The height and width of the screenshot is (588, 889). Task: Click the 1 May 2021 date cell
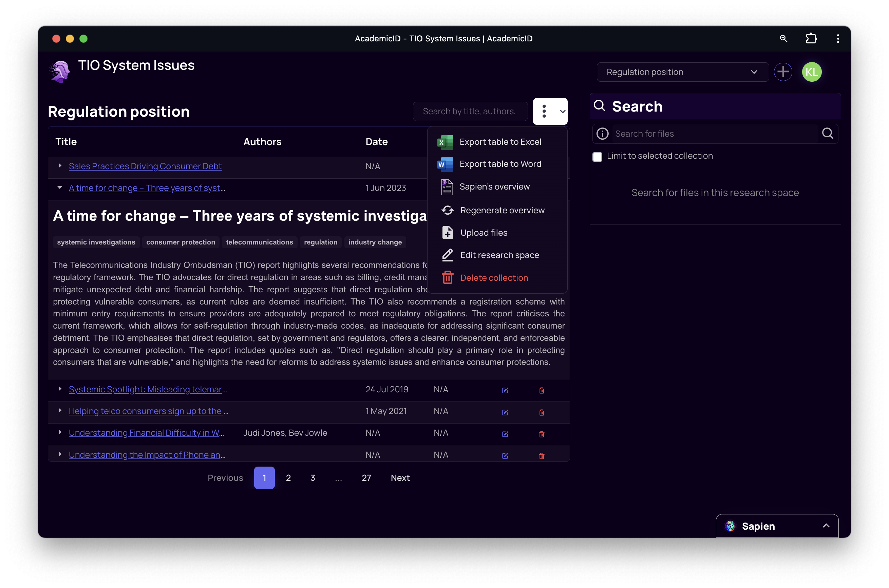click(x=386, y=411)
